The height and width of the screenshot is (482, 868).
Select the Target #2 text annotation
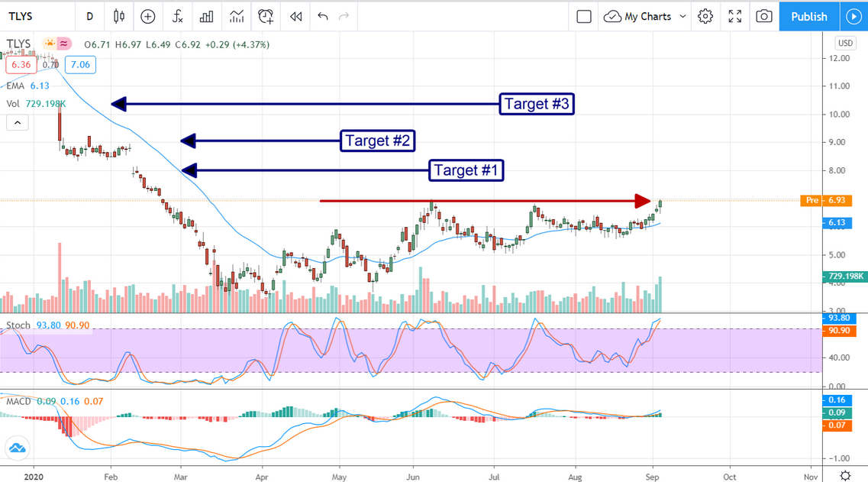tap(378, 141)
